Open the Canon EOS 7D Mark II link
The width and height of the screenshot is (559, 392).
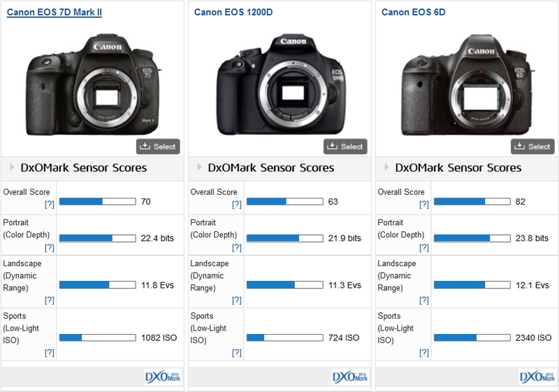click(x=55, y=12)
